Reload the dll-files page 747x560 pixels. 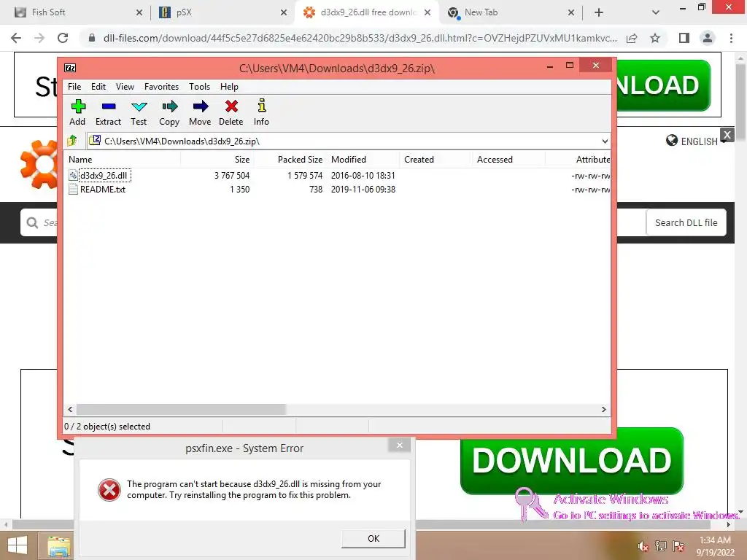pos(63,38)
